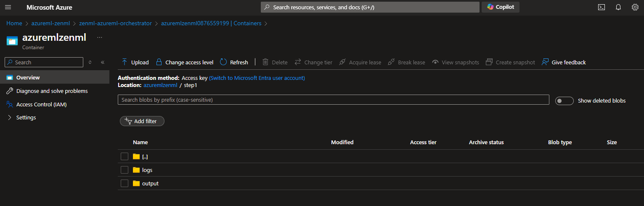Click the folder icon of the [..] row
The width and height of the screenshot is (644, 206).
point(136,156)
